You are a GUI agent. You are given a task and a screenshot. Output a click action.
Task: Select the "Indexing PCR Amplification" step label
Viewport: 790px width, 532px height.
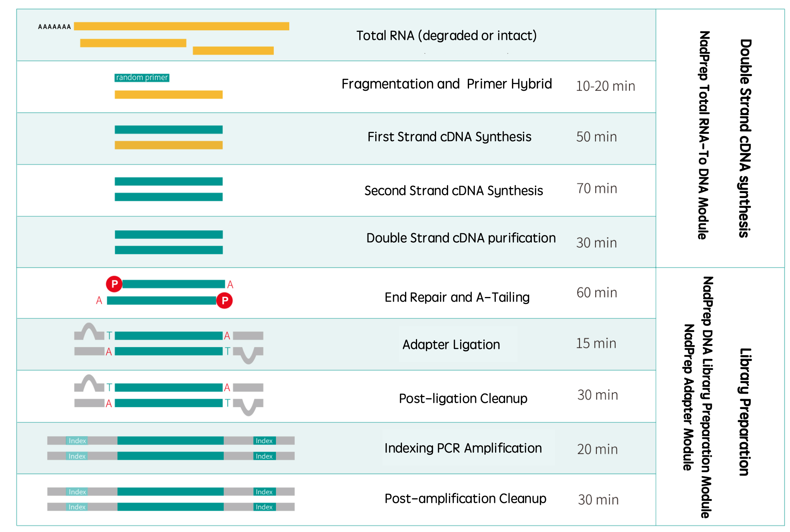pos(463,448)
